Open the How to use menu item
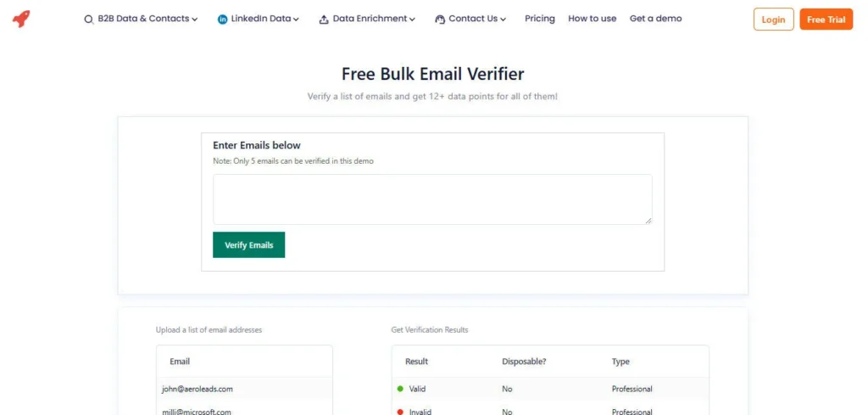Viewport: 868px width, 415px height. 593,19
